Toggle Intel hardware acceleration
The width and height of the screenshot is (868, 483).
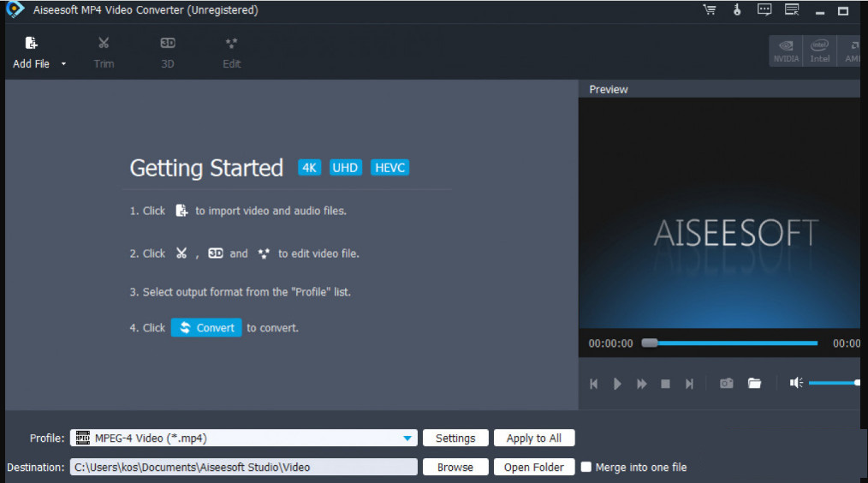click(820, 51)
